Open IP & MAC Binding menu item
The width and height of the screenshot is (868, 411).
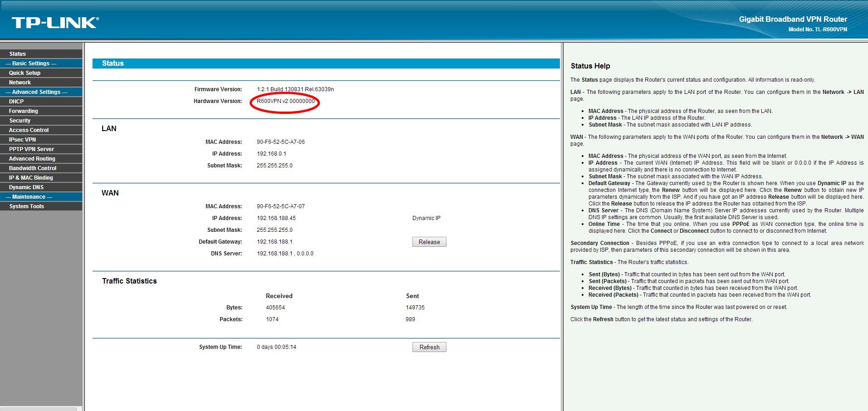(41, 177)
